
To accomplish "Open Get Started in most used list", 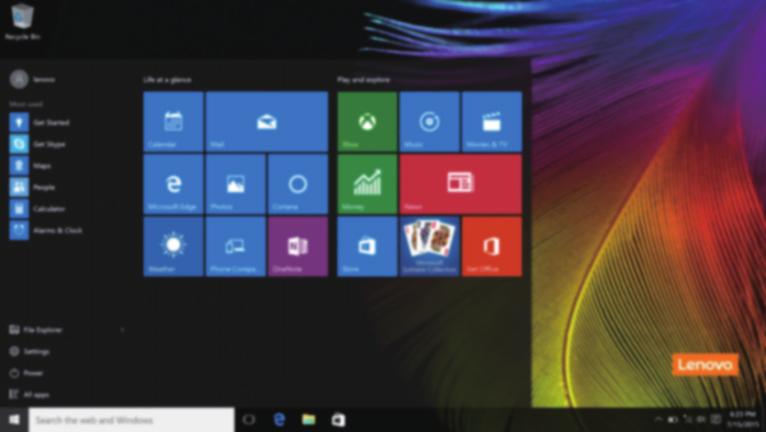I will (x=66, y=122).
